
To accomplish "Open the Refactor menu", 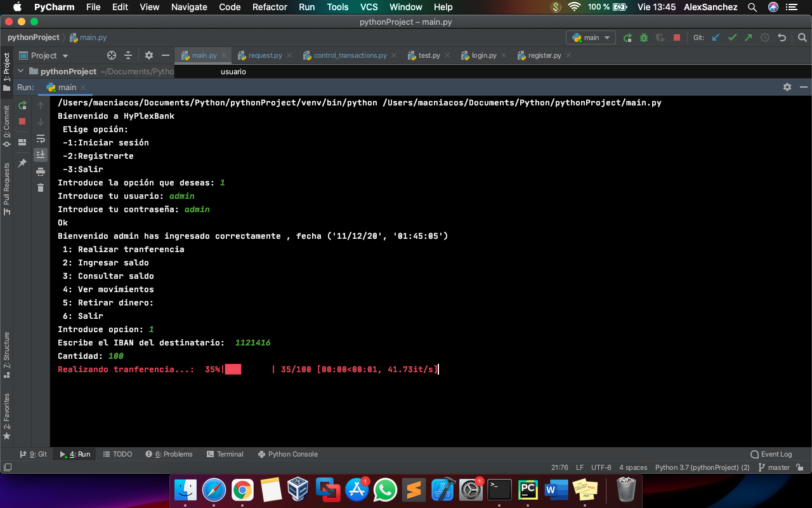I will (x=270, y=7).
